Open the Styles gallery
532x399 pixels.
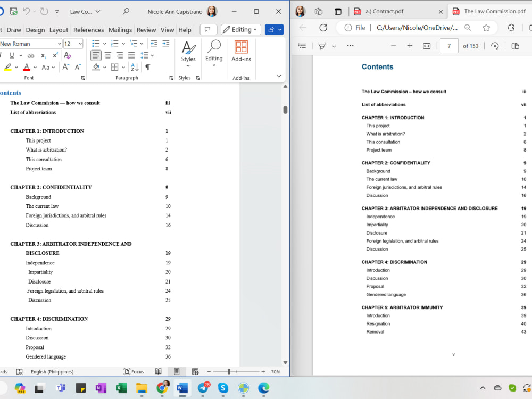tap(188, 54)
